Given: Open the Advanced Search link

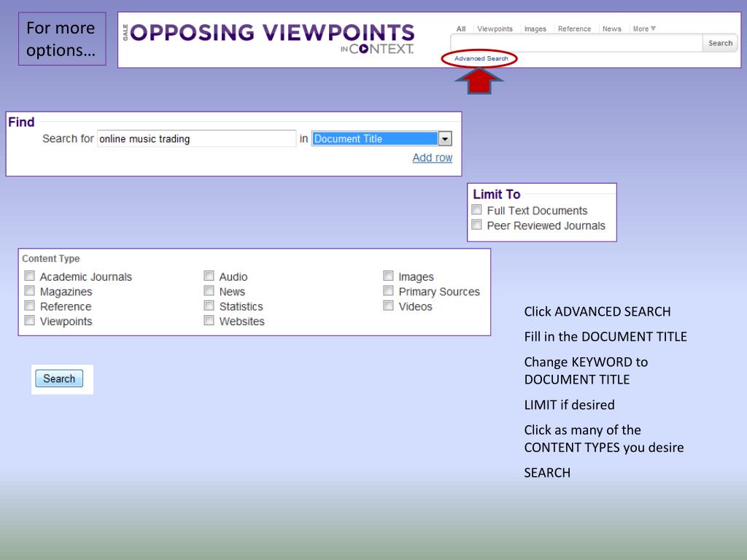Looking at the screenshot, I should (x=481, y=58).
